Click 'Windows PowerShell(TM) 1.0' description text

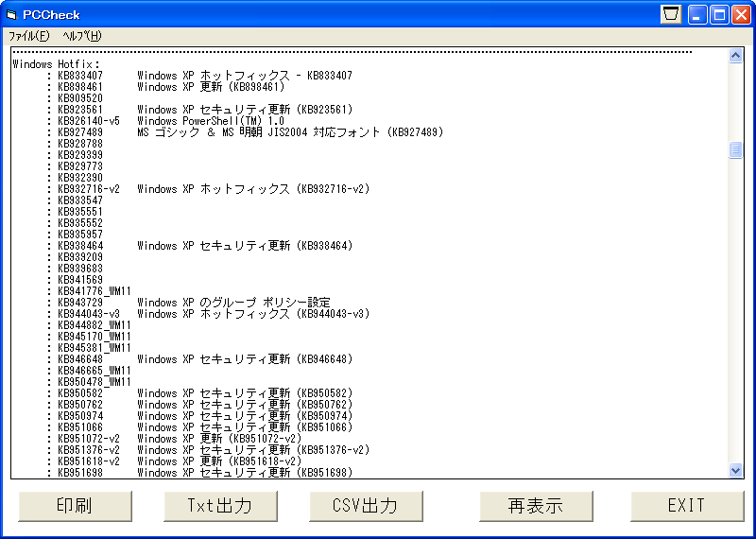point(211,121)
